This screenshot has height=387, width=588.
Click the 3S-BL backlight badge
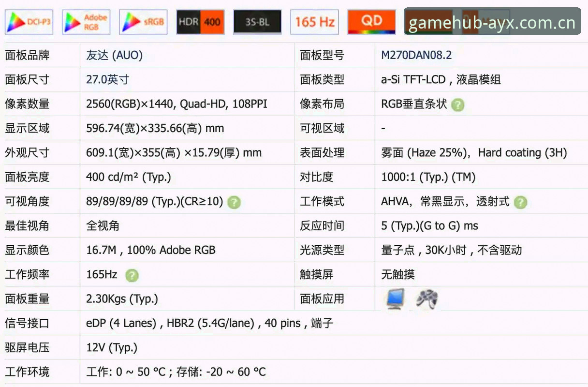[257, 22]
